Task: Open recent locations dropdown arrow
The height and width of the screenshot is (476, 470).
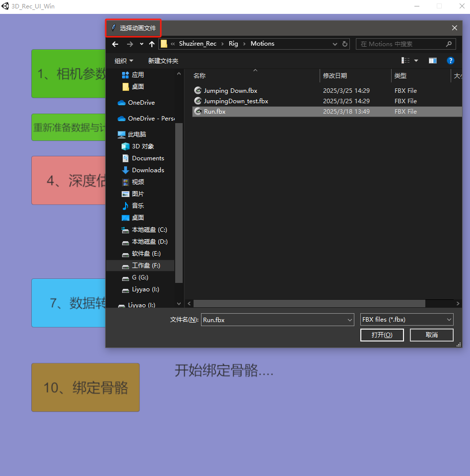Action: pos(141,44)
